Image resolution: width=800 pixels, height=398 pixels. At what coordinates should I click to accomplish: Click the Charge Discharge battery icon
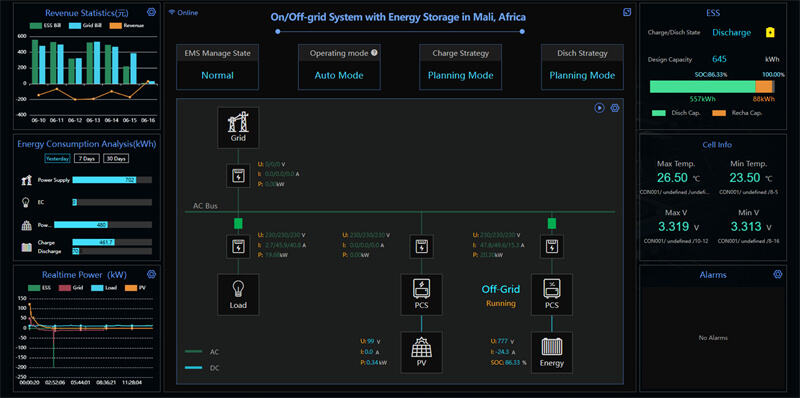tap(27, 247)
